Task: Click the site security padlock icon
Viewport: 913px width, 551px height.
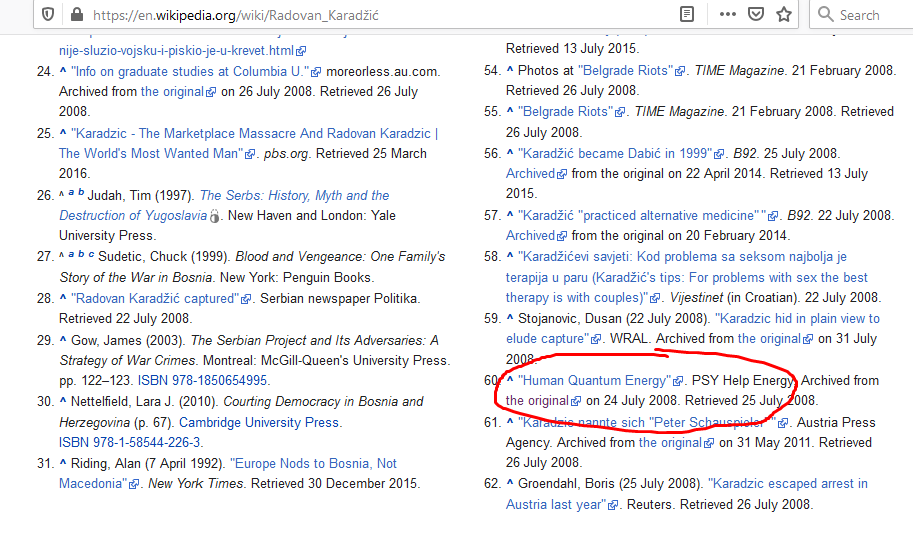Action: coord(76,14)
